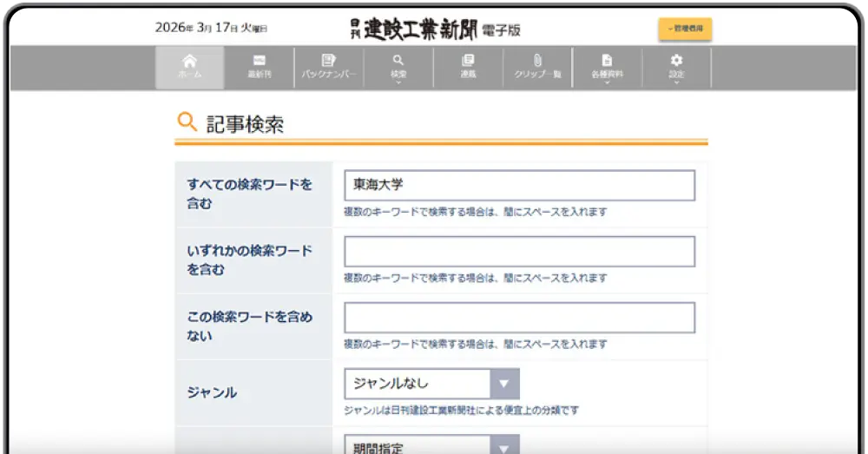Viewport: 868px width, 454px height.
Task: Click the 検索 menu label in navbar
Action: tap(398, 75)
